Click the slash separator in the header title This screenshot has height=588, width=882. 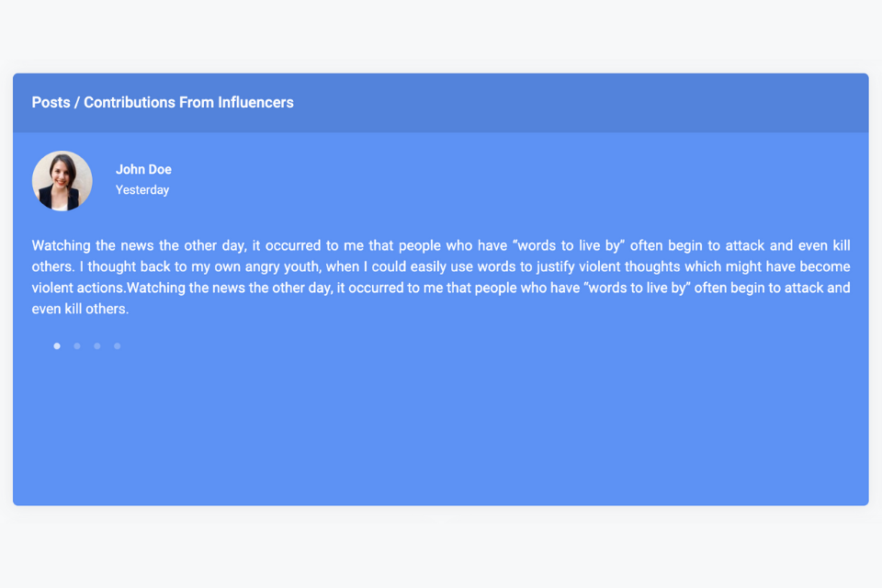pyautogui.click(x=77, y=102)
